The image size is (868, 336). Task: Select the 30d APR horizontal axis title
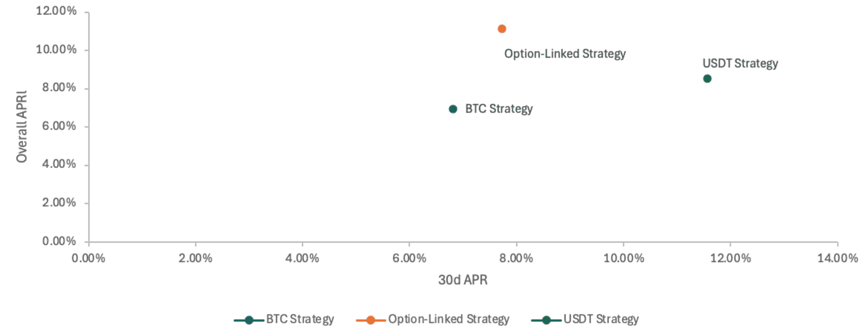[x=463, y=280]
